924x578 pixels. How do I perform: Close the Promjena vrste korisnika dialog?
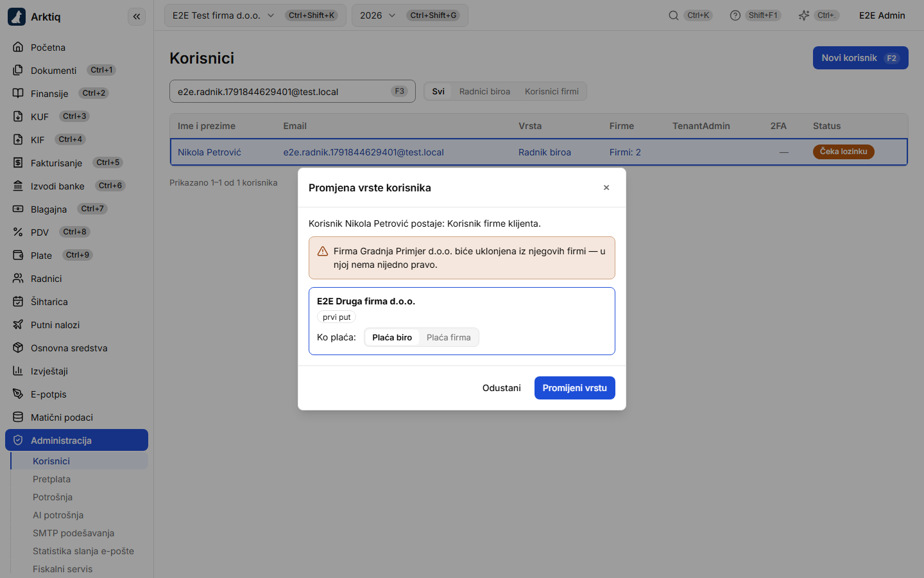click(606, 188)
